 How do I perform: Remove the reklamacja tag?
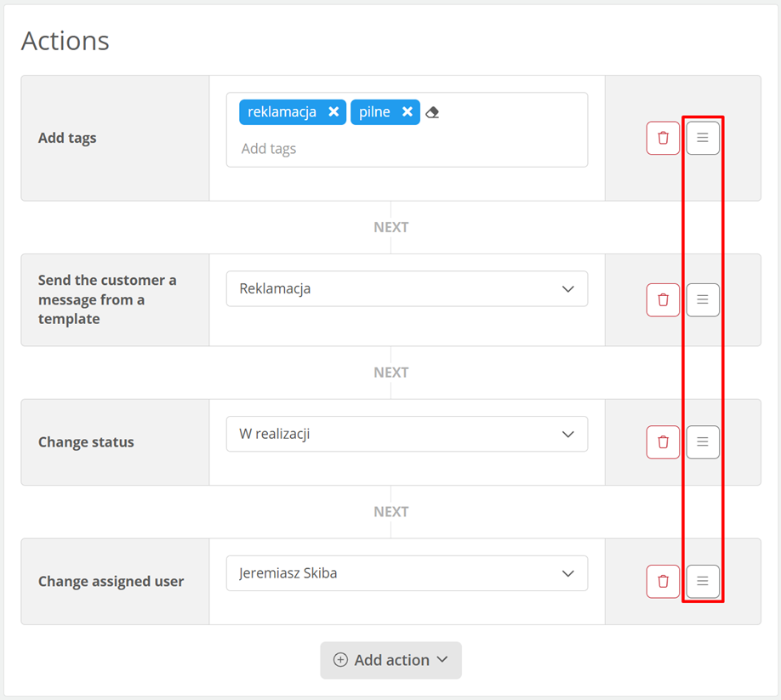333,112
